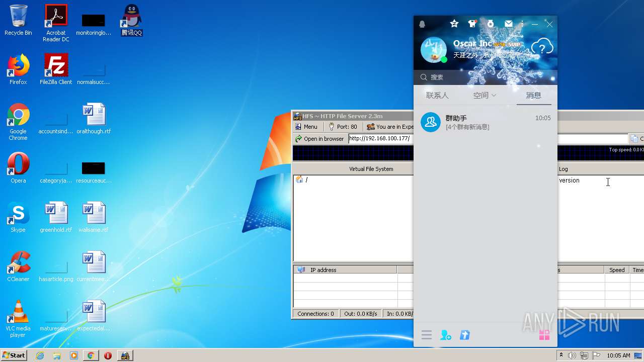644x362 pixels.
Task: Open Skype desktop icon
Action: coord(18,217)
